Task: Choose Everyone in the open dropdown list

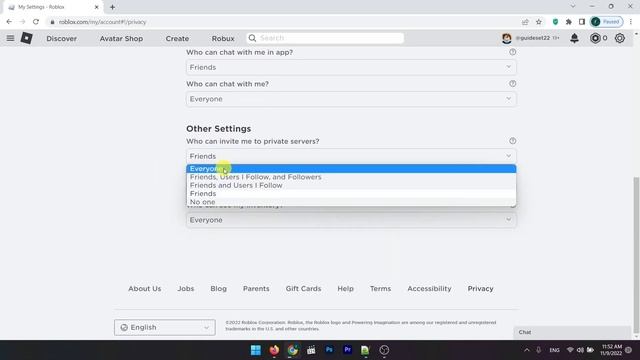Action: (x=351, y=169)
